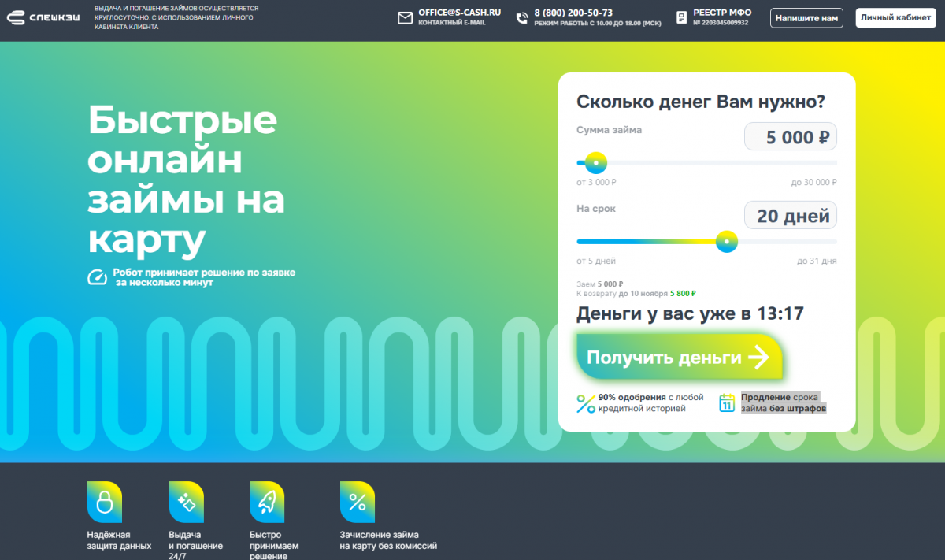945x560 pixels.
Task: Click the calendar extension icon
Action: [x=727, y=403]
